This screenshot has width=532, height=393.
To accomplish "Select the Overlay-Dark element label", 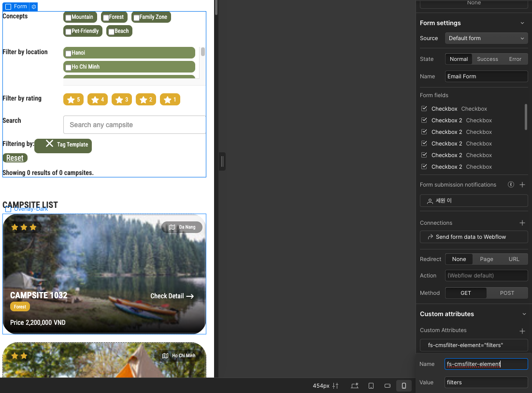I will pos(27,209).
